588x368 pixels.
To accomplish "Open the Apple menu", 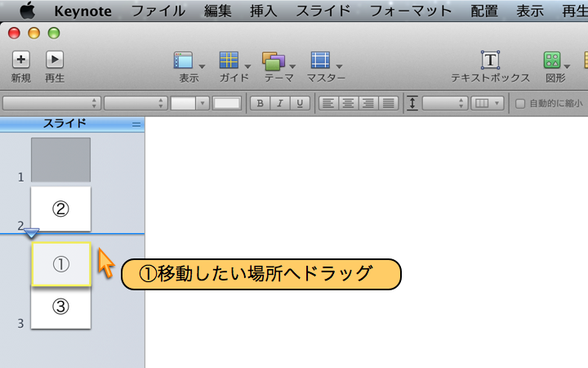I will click(28, 11).
